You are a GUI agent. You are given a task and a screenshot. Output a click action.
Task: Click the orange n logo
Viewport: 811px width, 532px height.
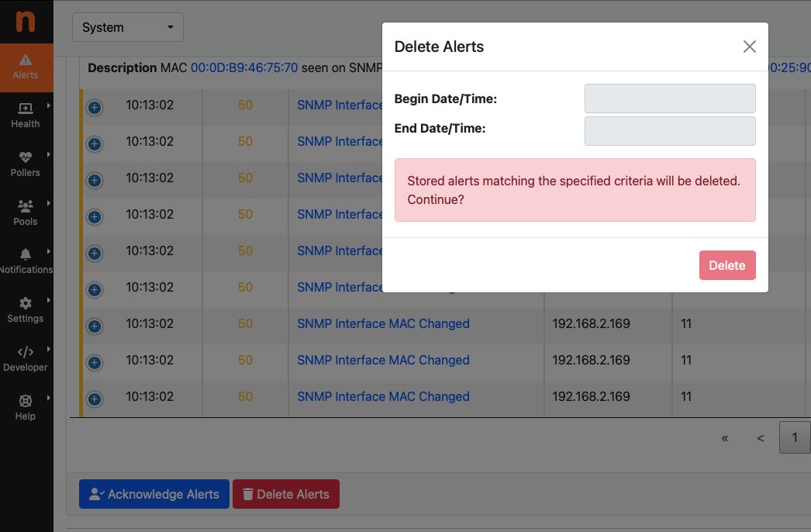[26, 22]
